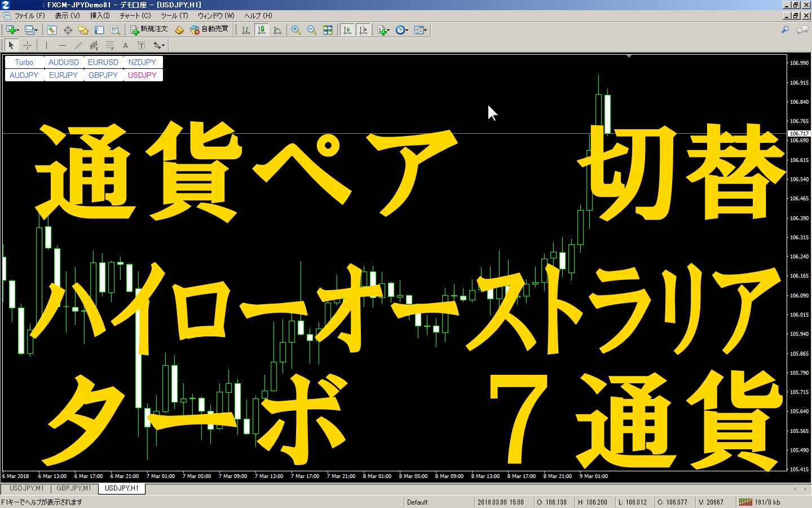
Task: Open the chat bubbles icon
Action: tap(802, 30)
